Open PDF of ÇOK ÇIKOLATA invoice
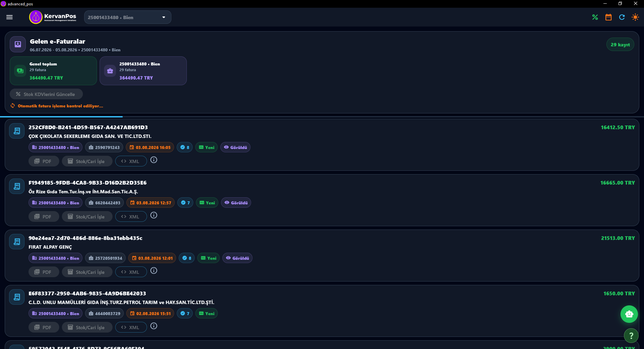This screenshot has width=644, height=349. (44, 161)
